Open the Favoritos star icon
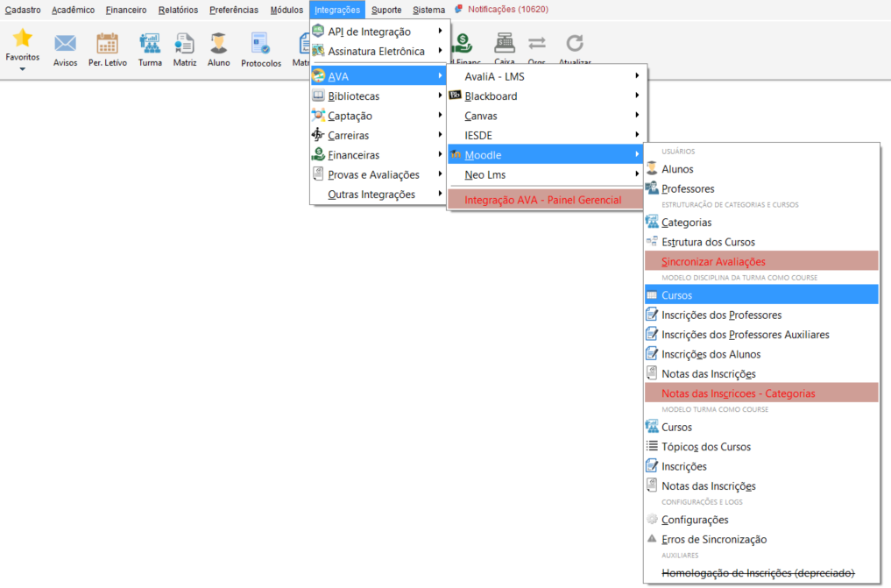Image resolution: width=891 pixels, height=588 pixels. pyautogui.click(x=23, y=39)
